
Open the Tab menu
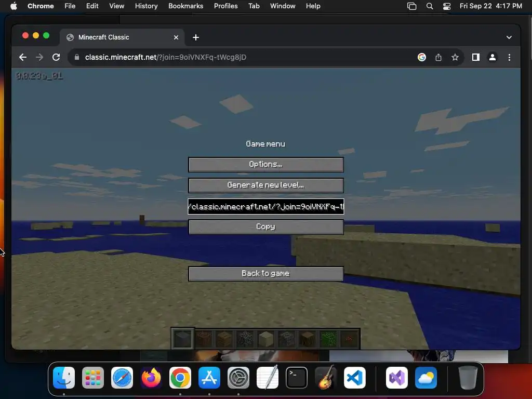click(254, 6)
